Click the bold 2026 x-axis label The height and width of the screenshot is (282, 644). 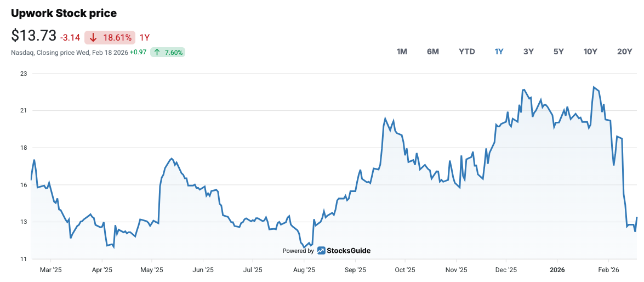point(557,270)
